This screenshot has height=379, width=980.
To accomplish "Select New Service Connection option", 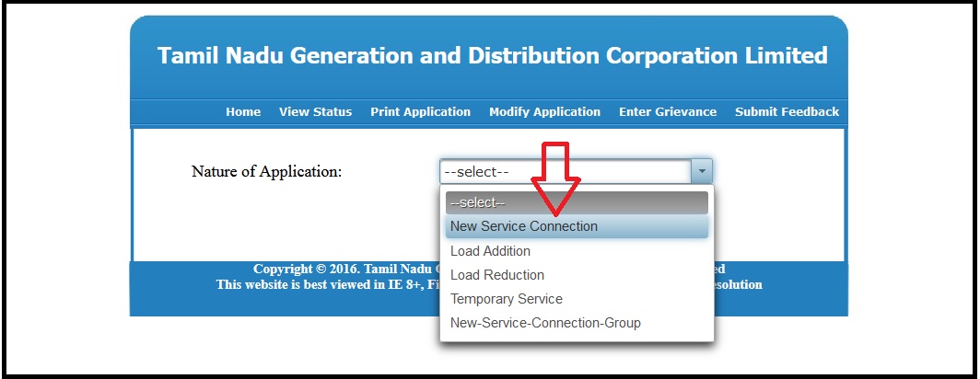I will click(524, 226).
